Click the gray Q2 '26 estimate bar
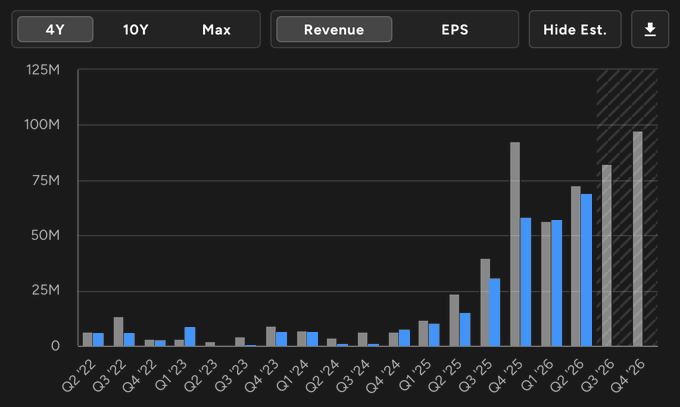680x407 pixels. pyautogui.click(x=575, y=266)
